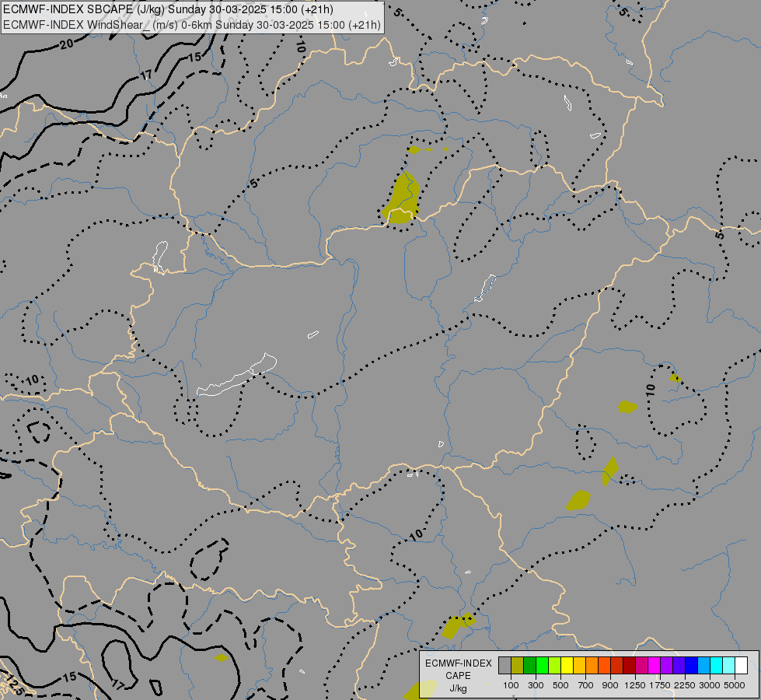Click the '20' wind shear contour label
761x700 pixels.
pyautogui.click(x=67, y=44)
